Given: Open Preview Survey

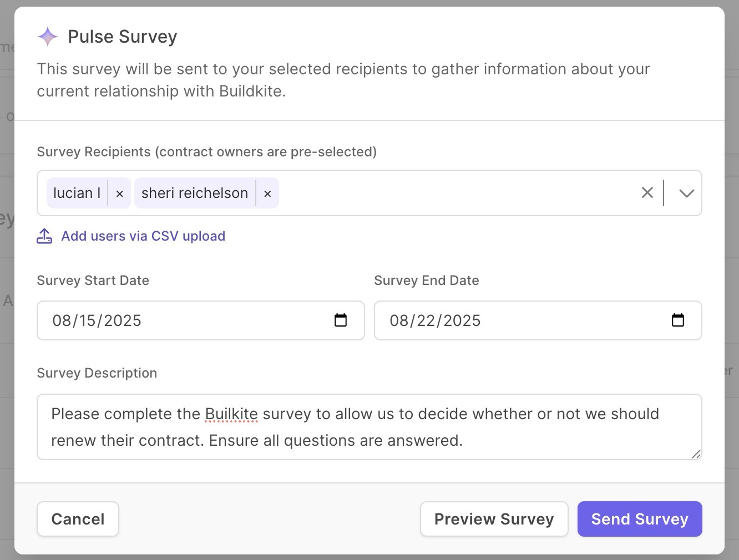Looking at the screenshot, I should click(494, 519).
